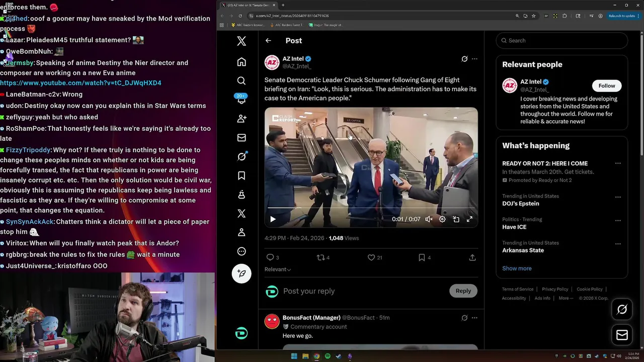
Task: Like the post with 21 likes
Action: point(375,257)
